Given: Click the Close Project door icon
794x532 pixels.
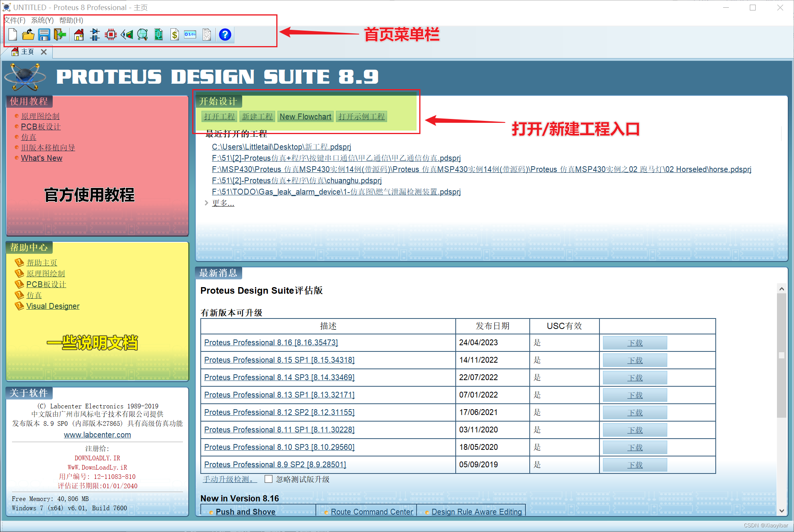Looking at the screenshot, I should [60, 34].
